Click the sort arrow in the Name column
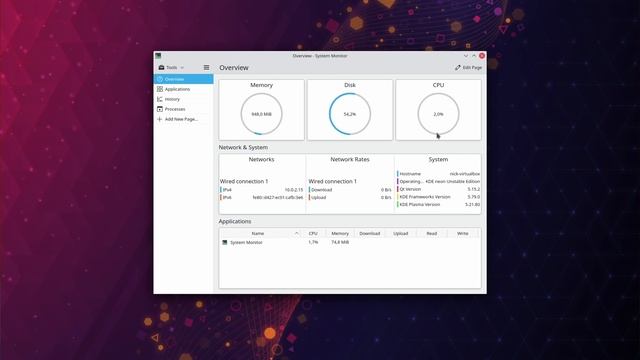640x360 pixels. point(296,233)
